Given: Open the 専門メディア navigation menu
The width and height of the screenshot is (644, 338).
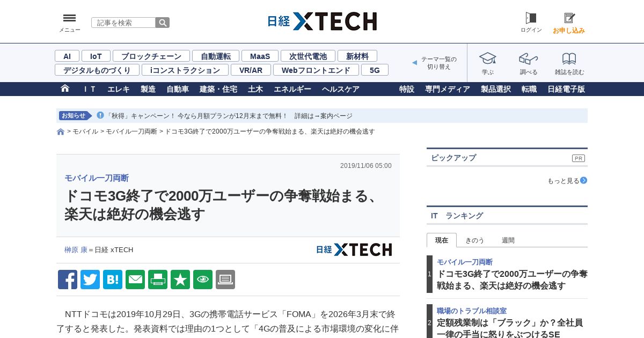Looking at the screenshot, I should [x=448, y=89].
